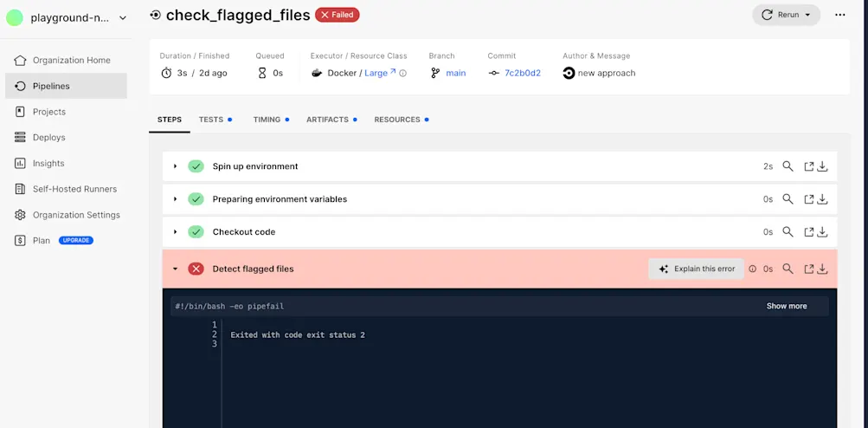Click the Projects sidebar icon
The width and height of the screenshot is (868, 428).
(x=20, y=112)
